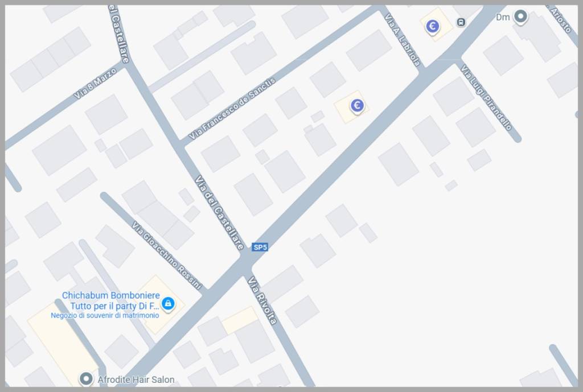
Task: Click the Negozio di souvenir di matrimonio subtitle
Action: pos(105,315)
